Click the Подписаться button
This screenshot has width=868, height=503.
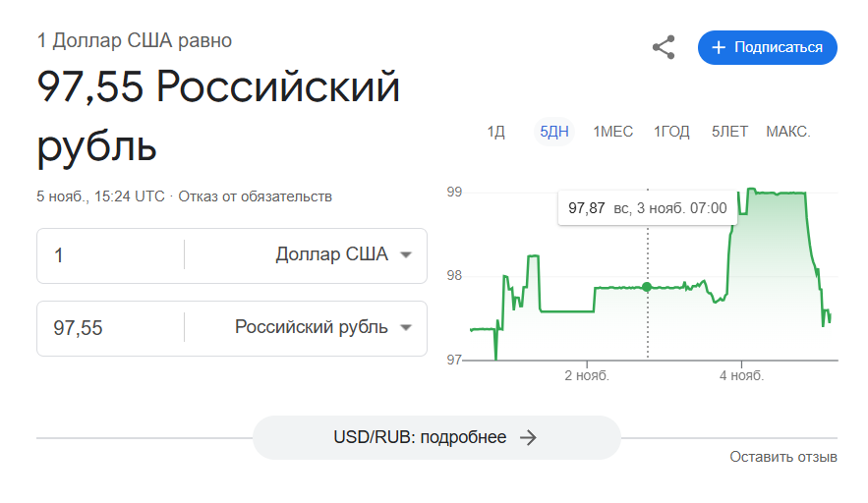[768, 47]
